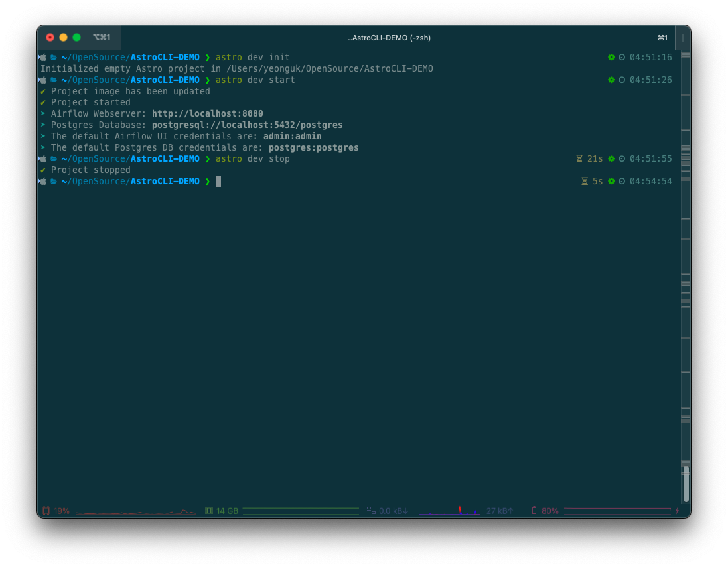Click the timestamp 04:51:55
Screen dimensions: 728x567
tap(650, 158)
